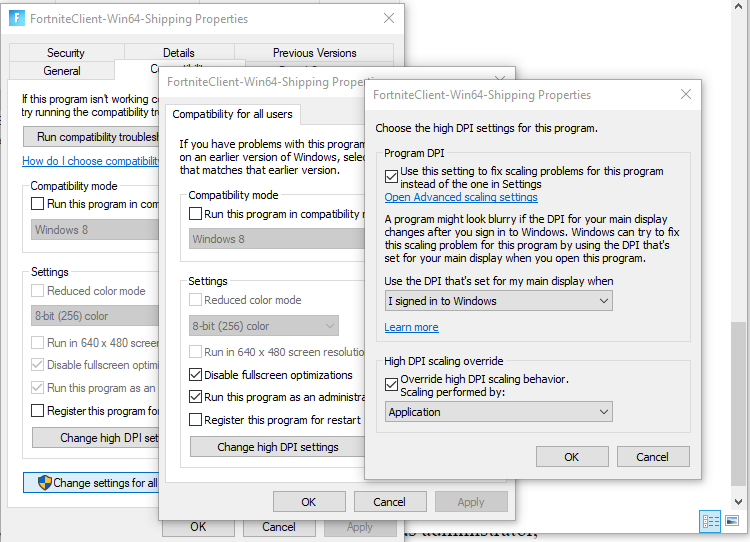This screenshot has height=542, width=750.
Task: Toggle 'Disable fullscreen optimizations' in the all-users dialog
Action: (x=195, y=375)
